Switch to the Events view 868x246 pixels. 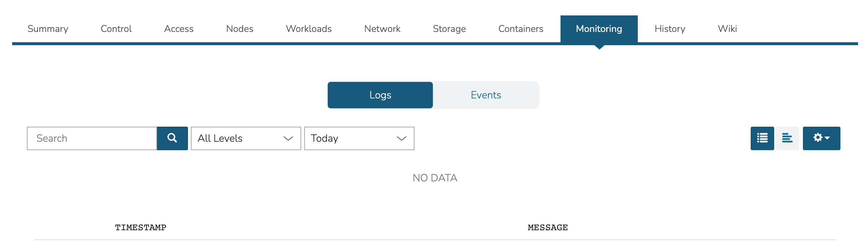[485, 95]
